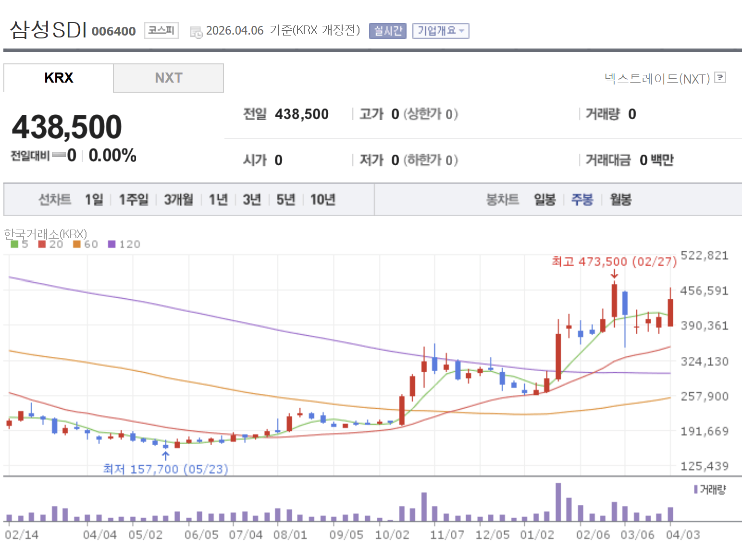Click the stock code 006400
Screen dimensions: 742x560
114,31
